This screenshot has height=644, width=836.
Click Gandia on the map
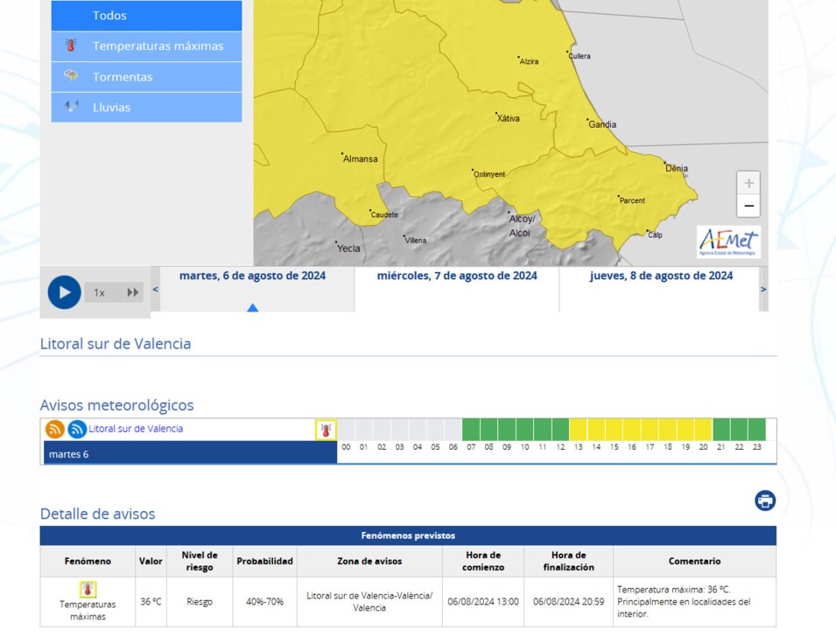click(602, 124)
